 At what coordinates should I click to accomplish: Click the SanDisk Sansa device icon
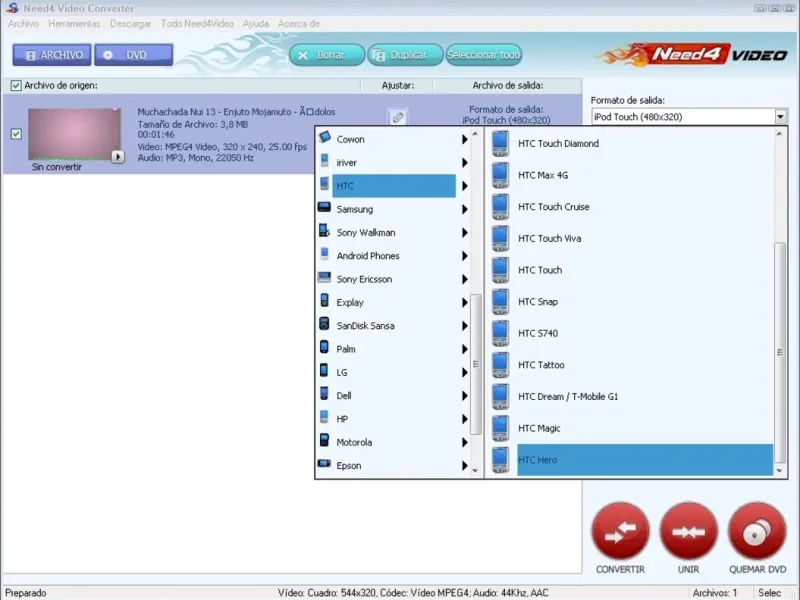324,323
